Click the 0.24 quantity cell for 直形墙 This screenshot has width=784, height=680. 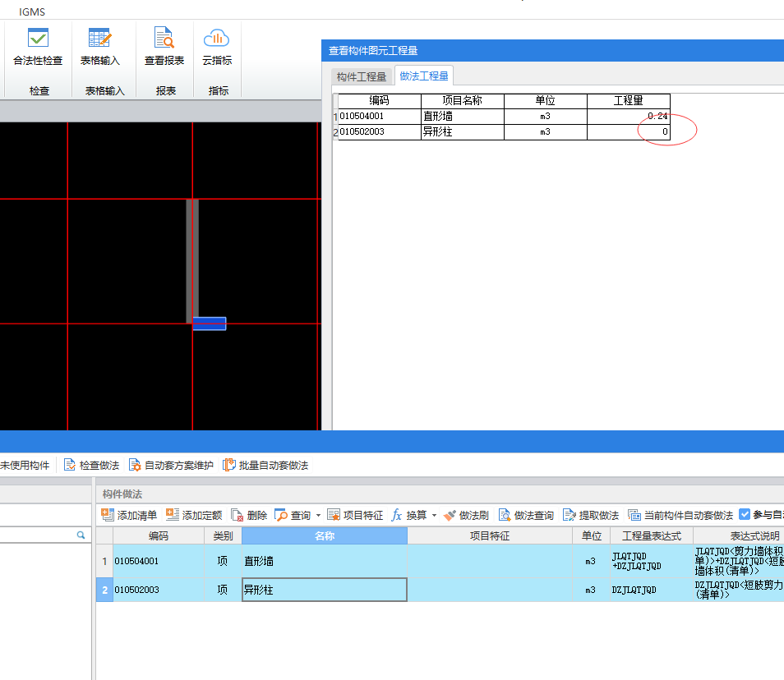pos(629,116)
